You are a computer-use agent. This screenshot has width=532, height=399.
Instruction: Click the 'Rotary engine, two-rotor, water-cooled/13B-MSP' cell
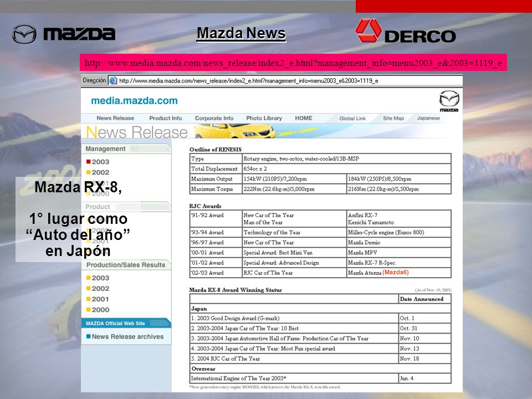346,158
